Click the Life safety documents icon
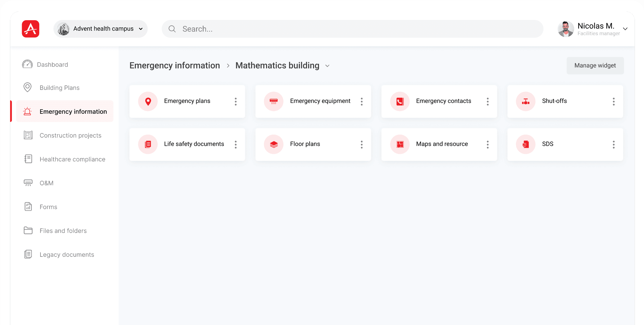 coord(148,144)
